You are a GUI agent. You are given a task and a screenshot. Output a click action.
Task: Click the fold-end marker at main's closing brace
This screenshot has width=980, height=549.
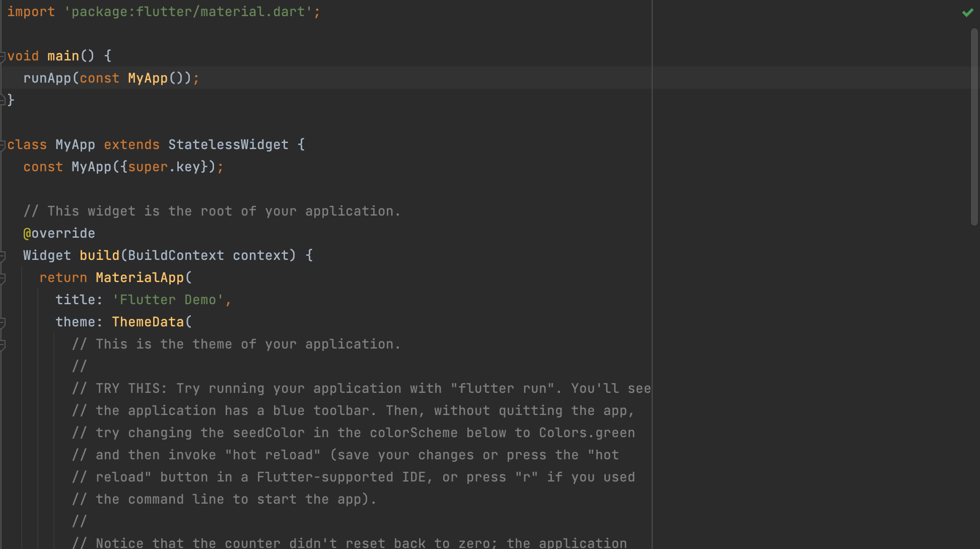(3, 100)
